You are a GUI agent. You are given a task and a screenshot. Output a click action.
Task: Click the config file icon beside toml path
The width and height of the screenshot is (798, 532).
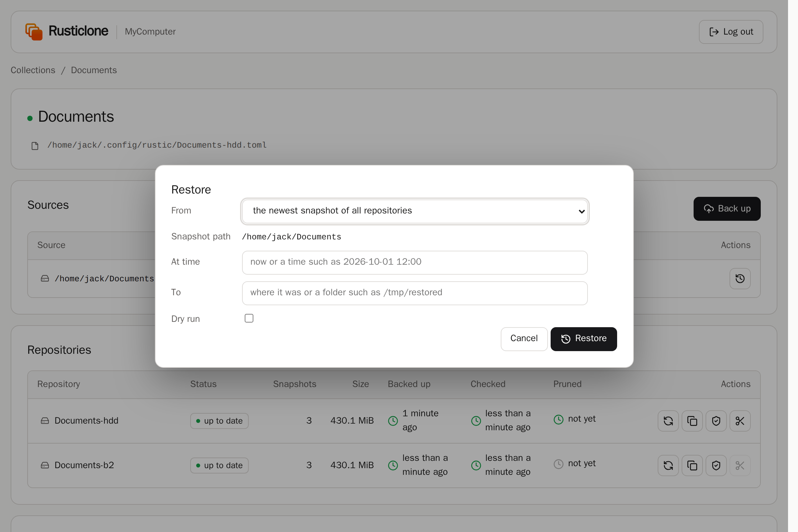coord(35,146)
